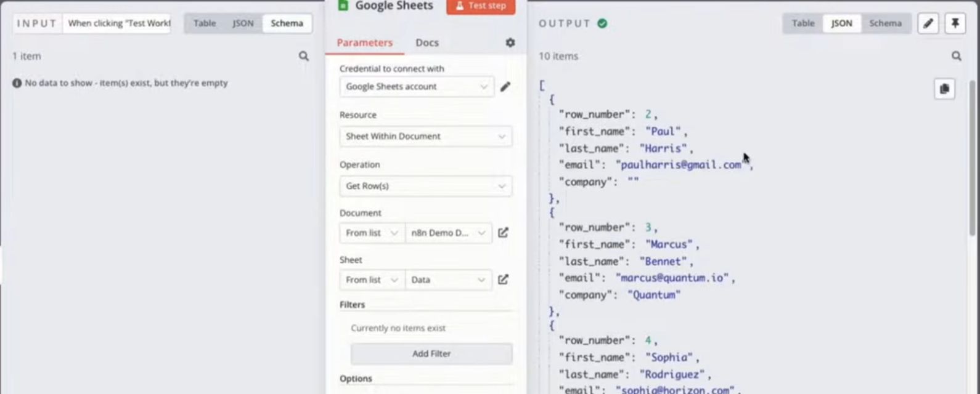Search the input panel data

click(304, 56)
